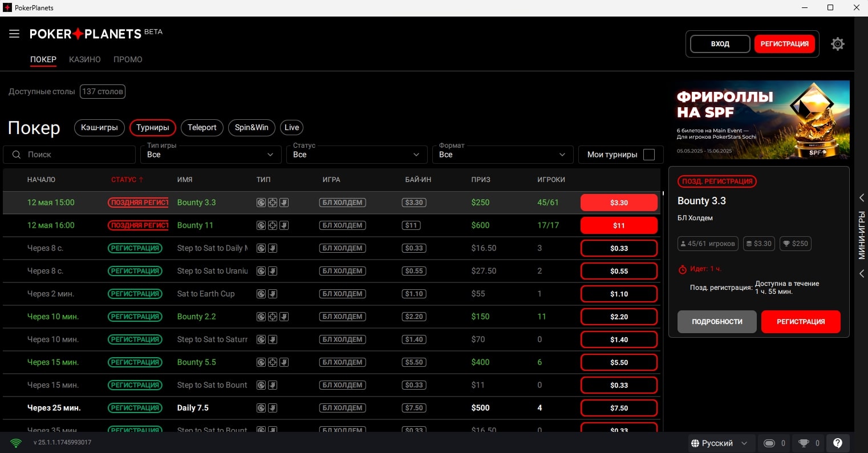Click the ticket icon in status bar
This screenshot has width=868, height=453.
click(769, 443)
